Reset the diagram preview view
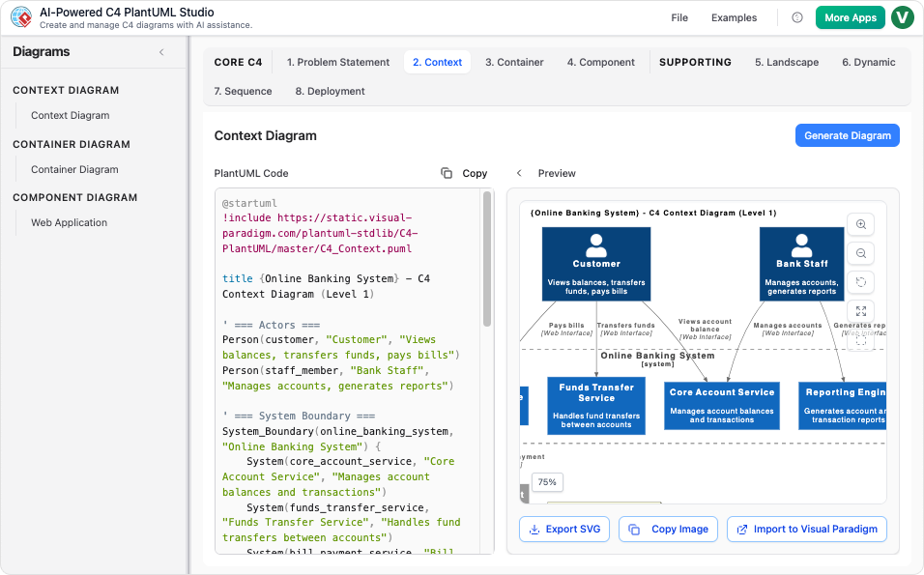924x575 pixels. coord(860,282)
